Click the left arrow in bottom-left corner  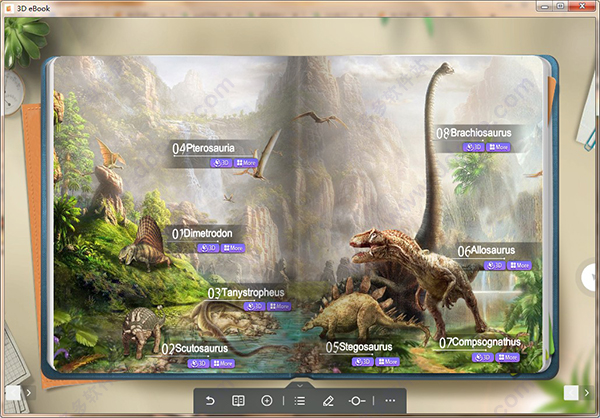pos(13,393)
